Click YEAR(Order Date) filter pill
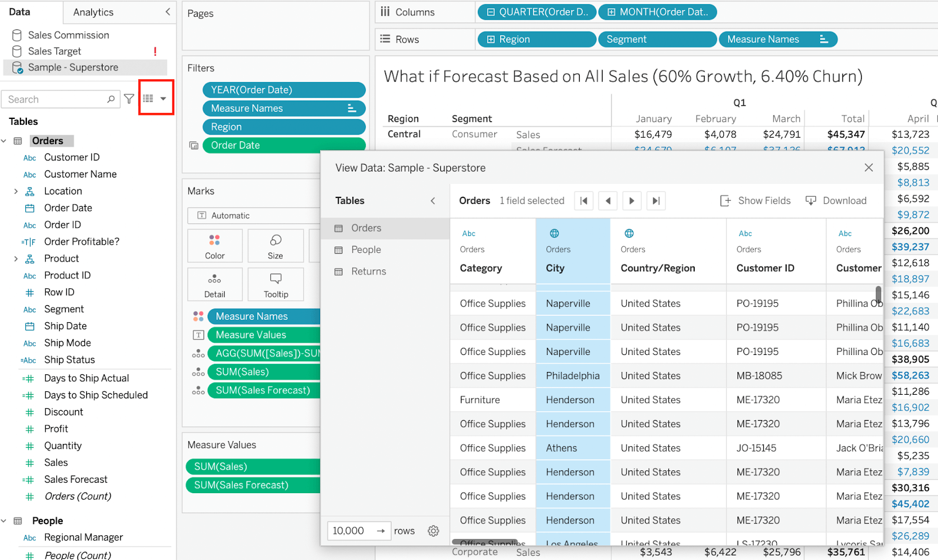The width and height of the screenshot is (938, 560). (x=284, y=90)
